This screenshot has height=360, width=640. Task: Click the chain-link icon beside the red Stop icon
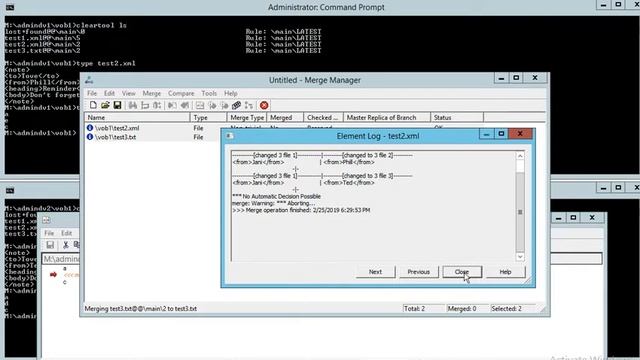pyautogui.click(x=236, y=105)
